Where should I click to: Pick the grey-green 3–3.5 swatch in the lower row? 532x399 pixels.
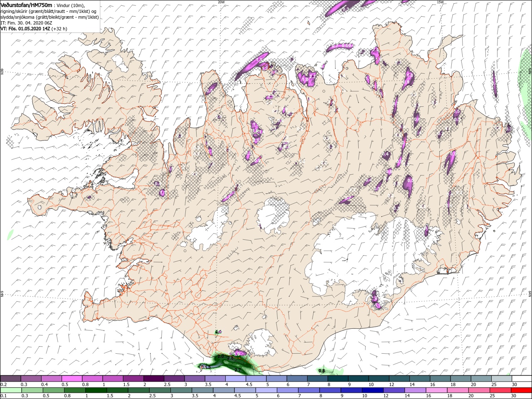coord(181,390)
